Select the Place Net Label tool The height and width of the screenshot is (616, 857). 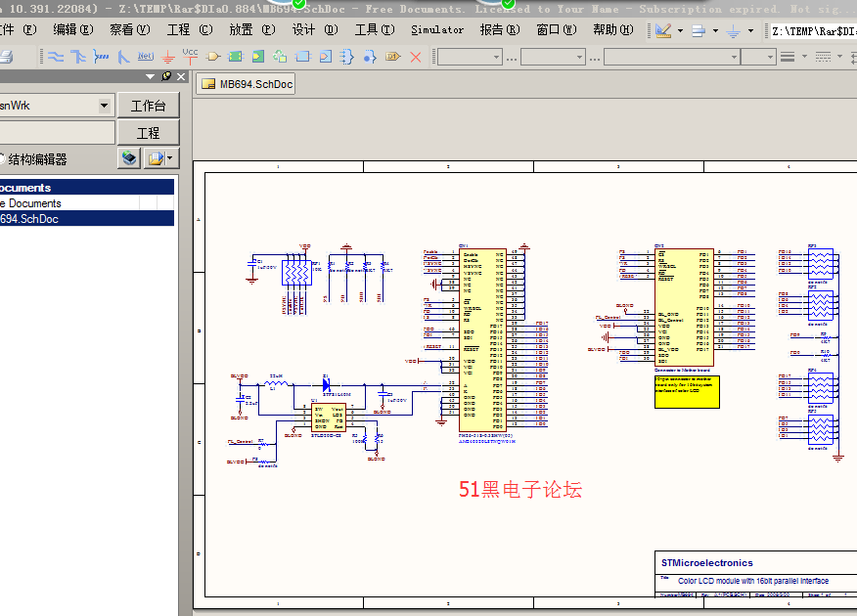click(x=146, y=57)
